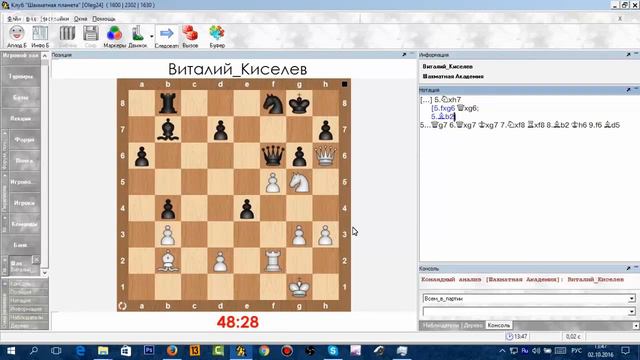Flip the board with the rotate icon
This screenshot has width=640, height=360.
click(x=122, y=305)
